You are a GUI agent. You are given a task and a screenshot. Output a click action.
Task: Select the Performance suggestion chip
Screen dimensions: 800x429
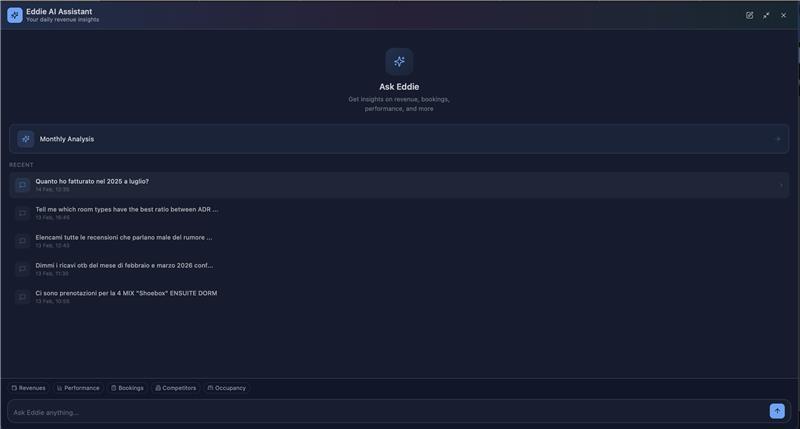[78, 388]
